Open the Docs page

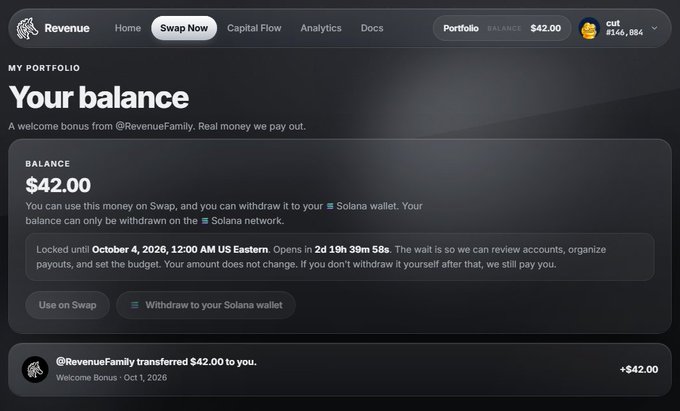point(372,28)
